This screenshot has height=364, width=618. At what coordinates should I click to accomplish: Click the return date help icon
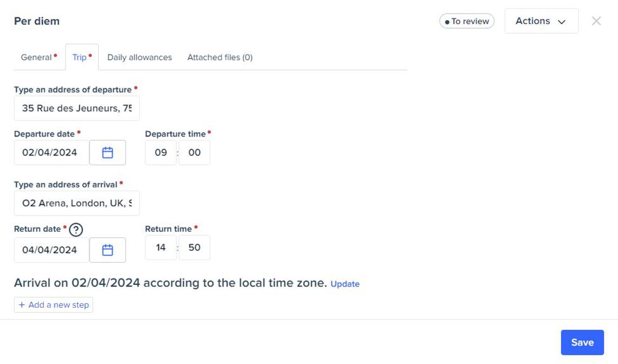(x=76, y=230)
